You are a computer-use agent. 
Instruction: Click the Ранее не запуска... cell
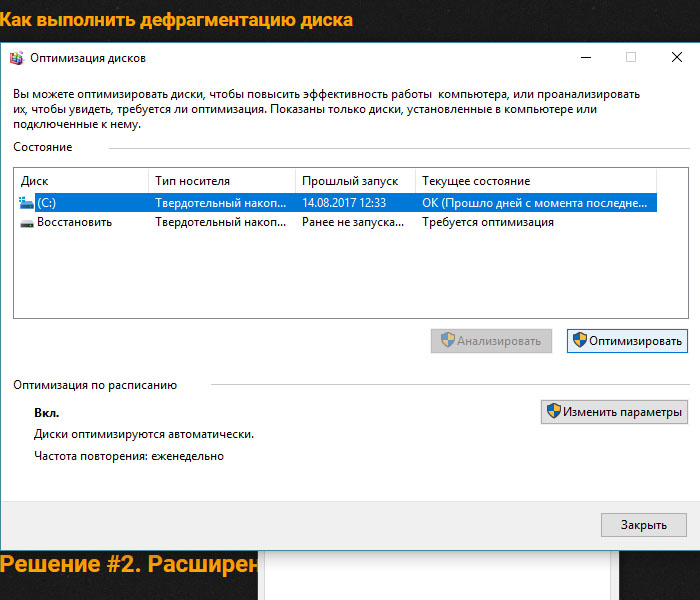pos(353,222)
